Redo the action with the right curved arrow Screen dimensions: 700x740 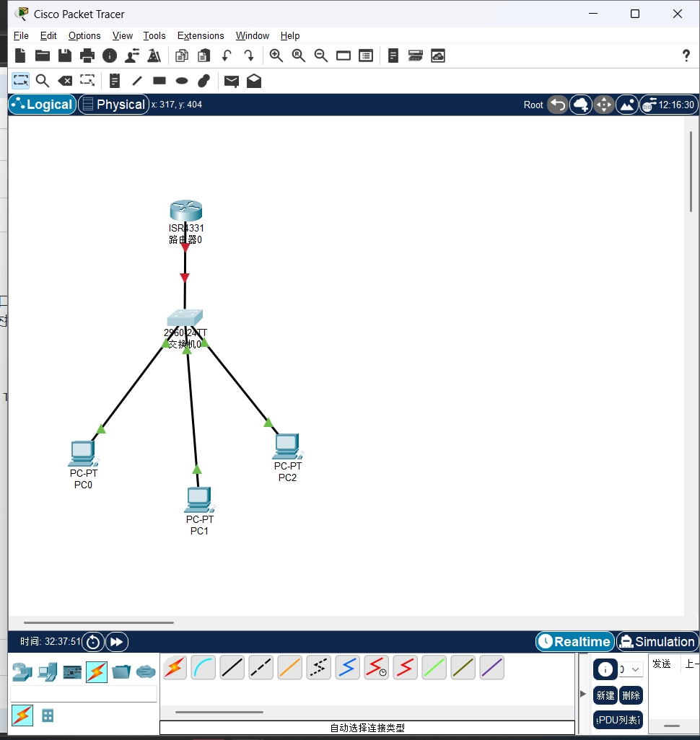coord(249,56)
